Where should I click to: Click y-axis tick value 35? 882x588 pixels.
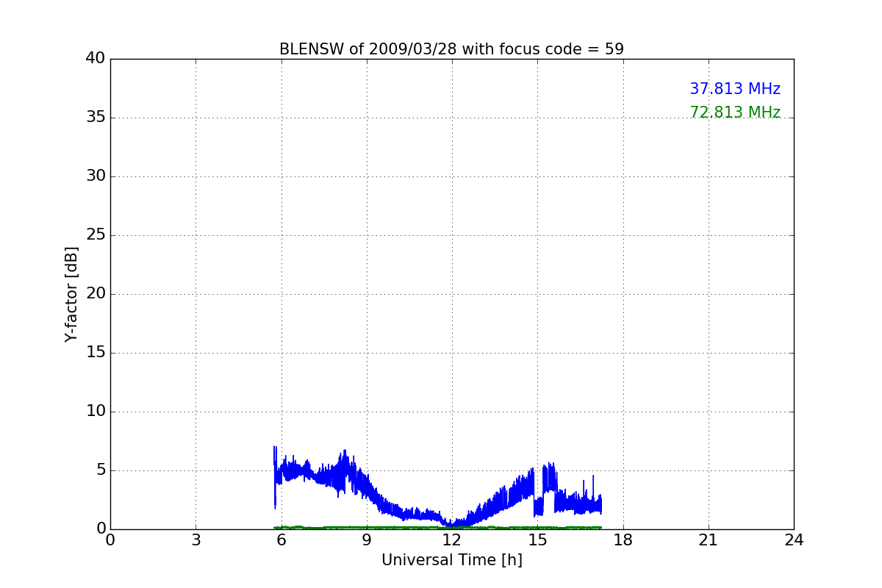pos(96,118)
